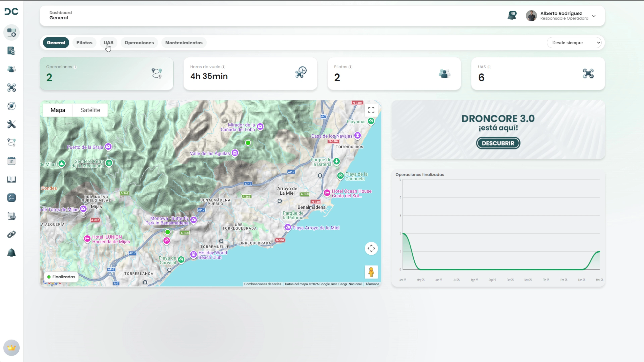Click the Playa Arroyo de la Miel marker

(x=288, y=227)
